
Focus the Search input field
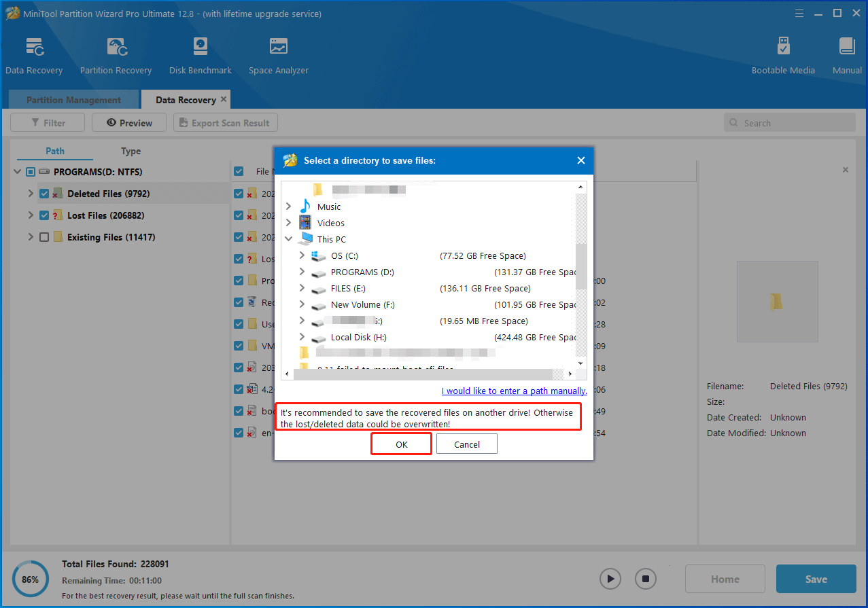[790, 123]
